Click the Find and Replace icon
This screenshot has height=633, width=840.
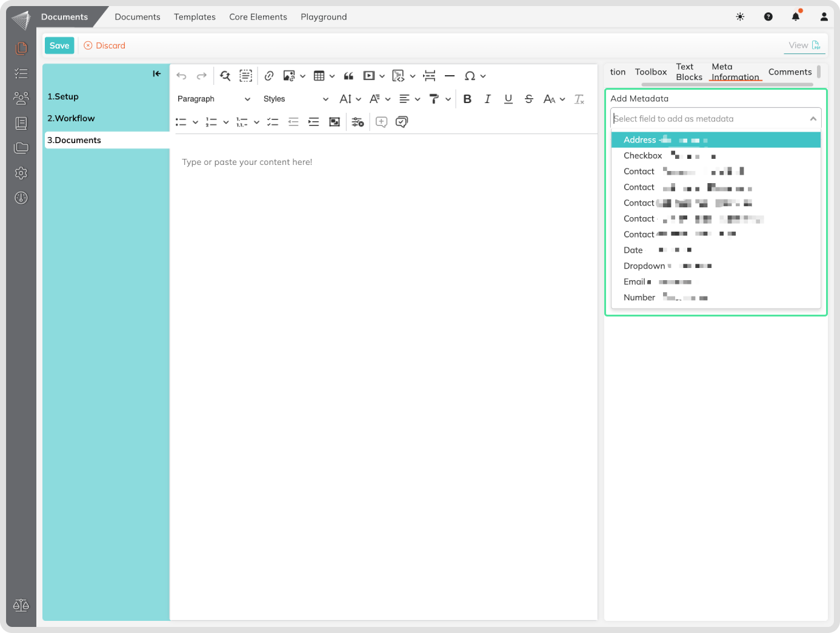point(225,76)
